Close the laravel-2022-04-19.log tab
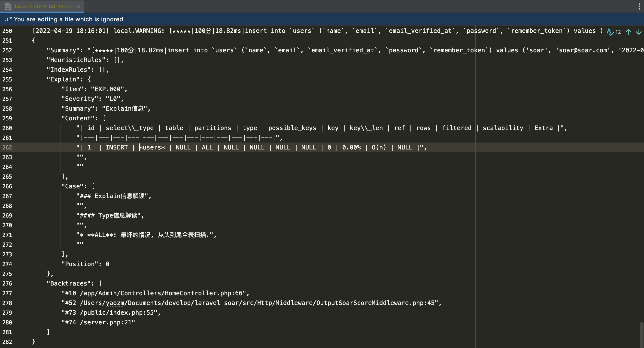This screenshot has height=348, width=644. point(78,6)
